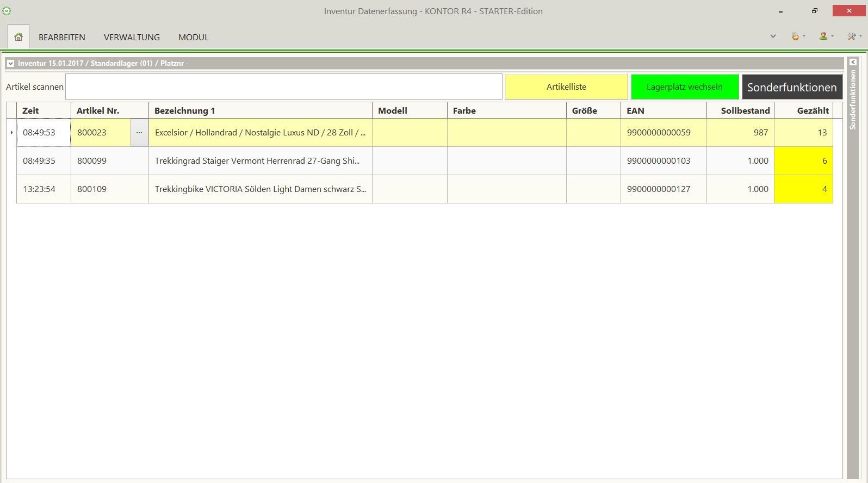
Task: Expand the Sonderfunktionen side panel arrow
Action: tap(853, 63)
